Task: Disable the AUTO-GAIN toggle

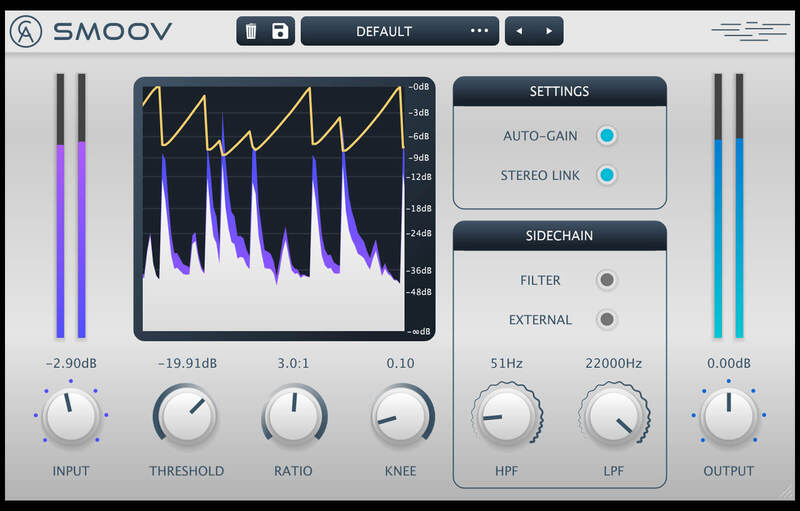Action: pyautogui.click(x=607, y=136)
